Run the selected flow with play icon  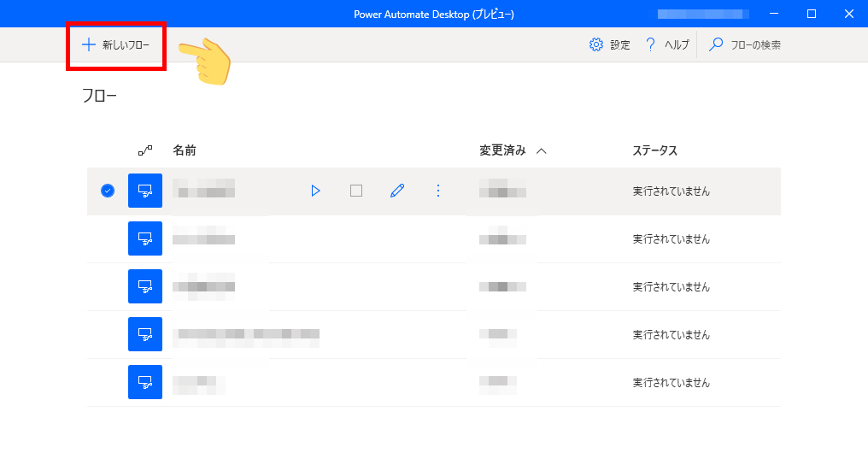point(315,191)
